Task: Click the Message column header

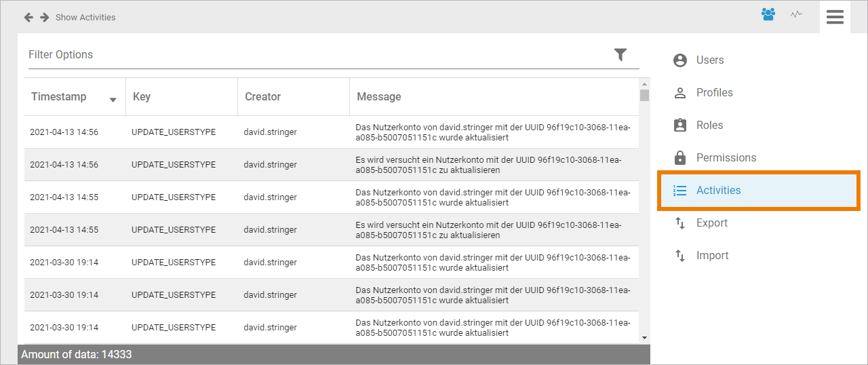Action: 379,97
